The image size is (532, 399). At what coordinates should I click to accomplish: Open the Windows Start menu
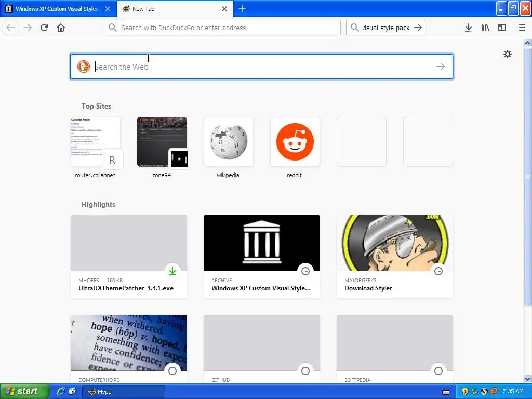tap(25, 392)
